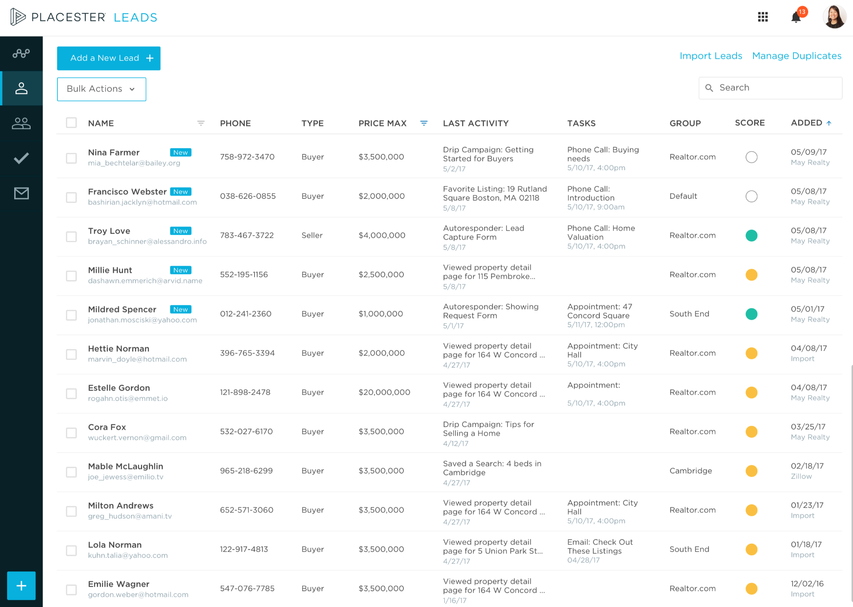This screenshot has height=607, width=853.
Task: Toggle the select-all header checkbox
Action: click(71, 123)
